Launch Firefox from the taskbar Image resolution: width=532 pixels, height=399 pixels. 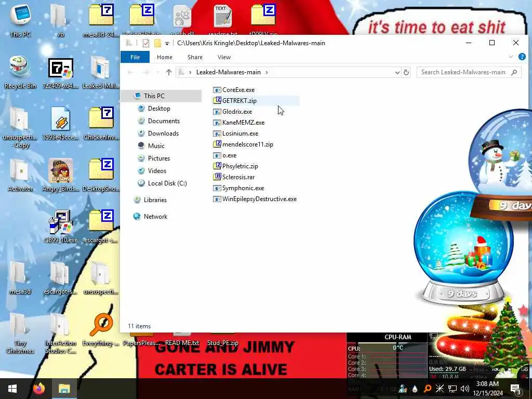(38, 389)
